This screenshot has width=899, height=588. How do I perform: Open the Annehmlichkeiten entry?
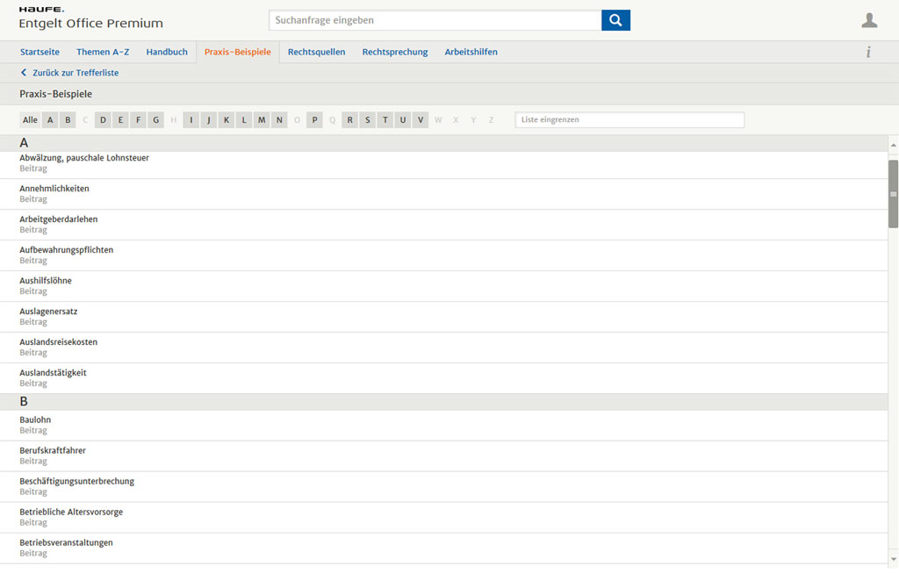(x=443, y=194)
